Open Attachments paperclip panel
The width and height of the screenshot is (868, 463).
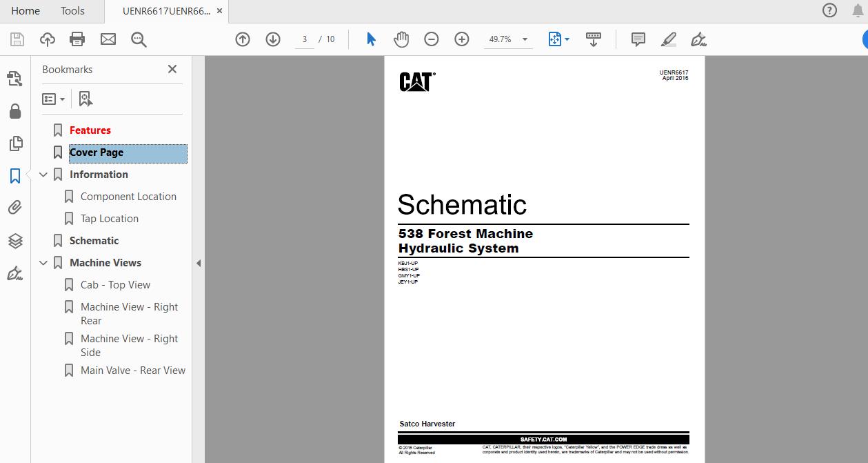pyautogui.click(x=15, y=207)
